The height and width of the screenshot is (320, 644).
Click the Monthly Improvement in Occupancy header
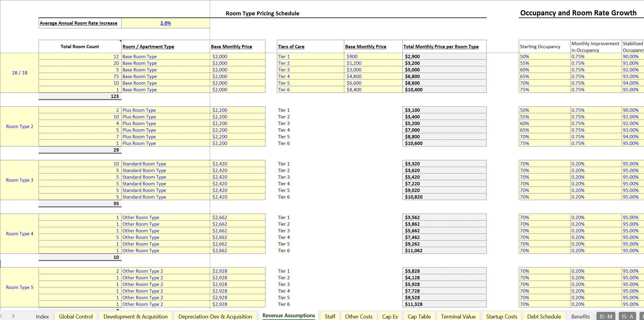click(x=595, y=47)
